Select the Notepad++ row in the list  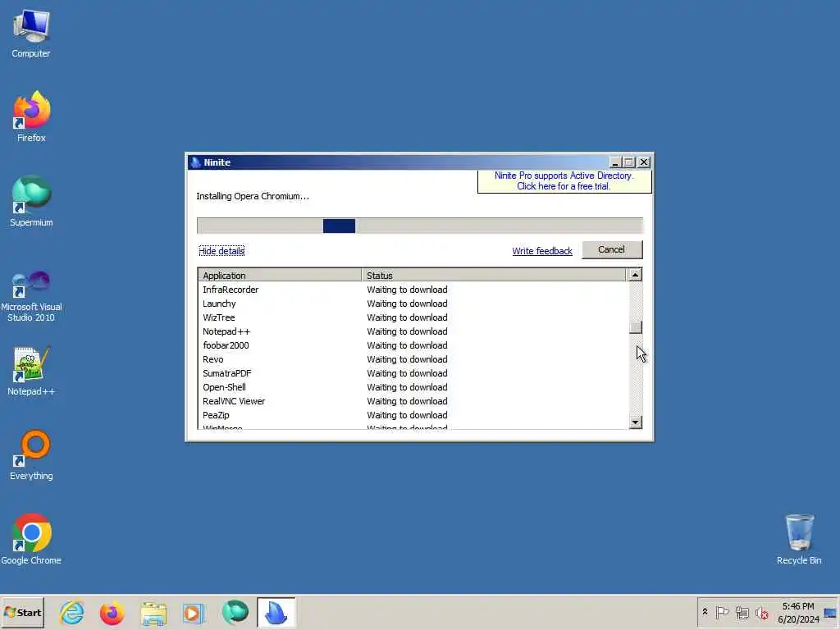click(413, 331)
